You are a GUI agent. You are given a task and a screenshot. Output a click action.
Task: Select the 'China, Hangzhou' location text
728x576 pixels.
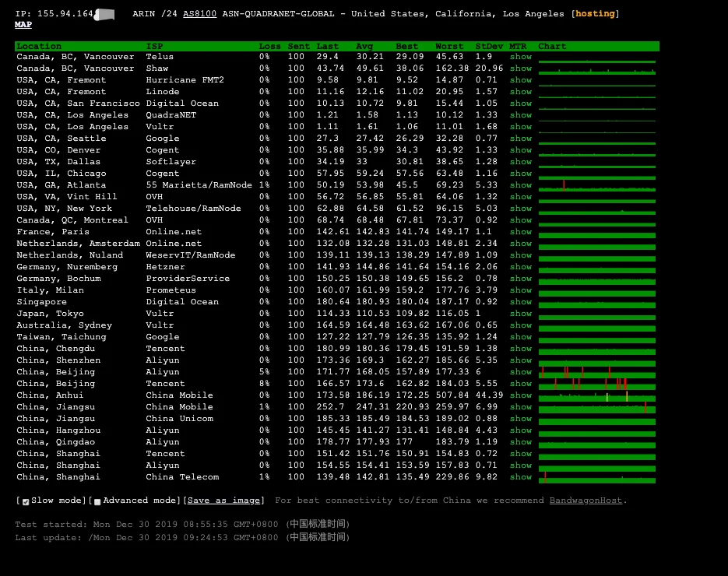point(58,430)
